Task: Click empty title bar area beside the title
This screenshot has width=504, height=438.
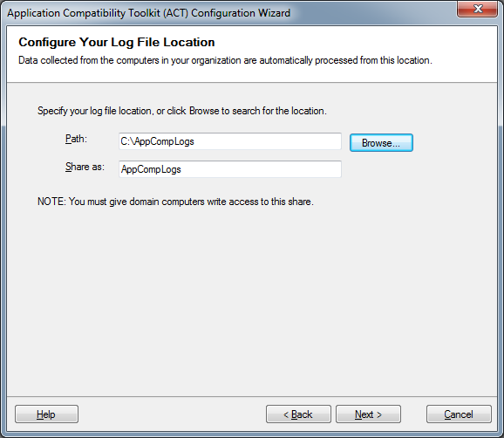Action: [373, 13]
